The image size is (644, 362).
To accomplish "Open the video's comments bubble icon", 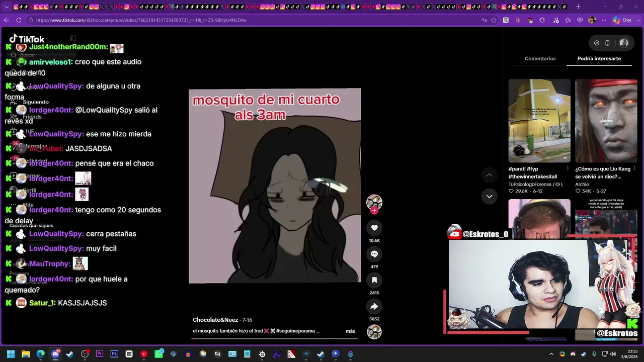I will (x=374, y=254).
